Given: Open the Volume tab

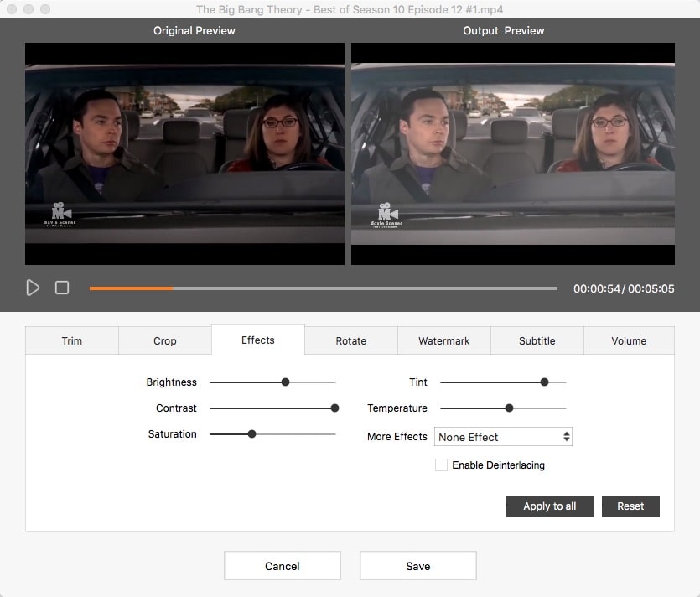Looking at the screenshot, I should [629, 340].
